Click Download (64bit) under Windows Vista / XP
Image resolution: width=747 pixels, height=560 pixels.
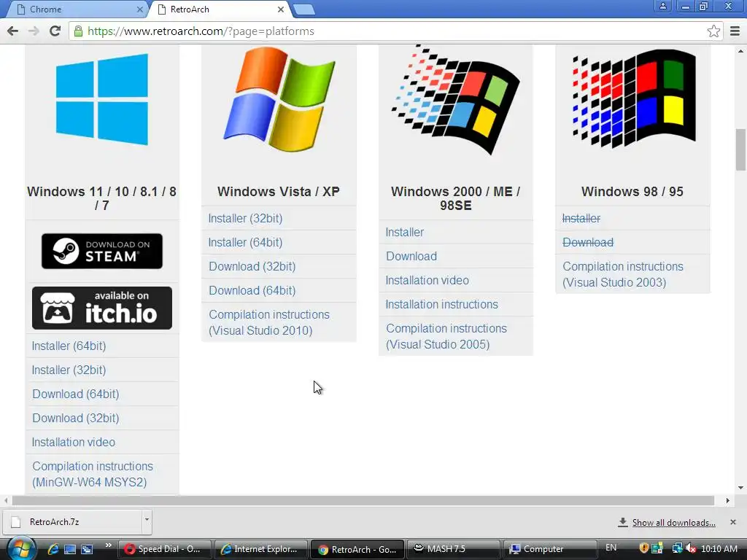[252, 290]
